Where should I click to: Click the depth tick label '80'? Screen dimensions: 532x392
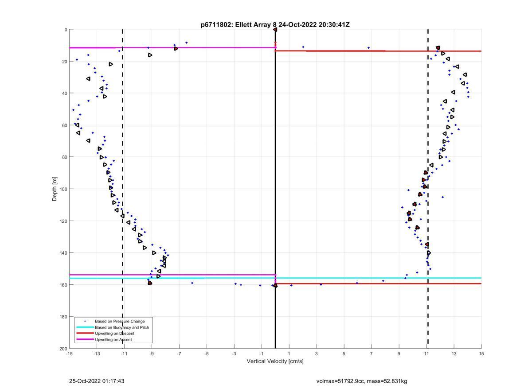64,157
